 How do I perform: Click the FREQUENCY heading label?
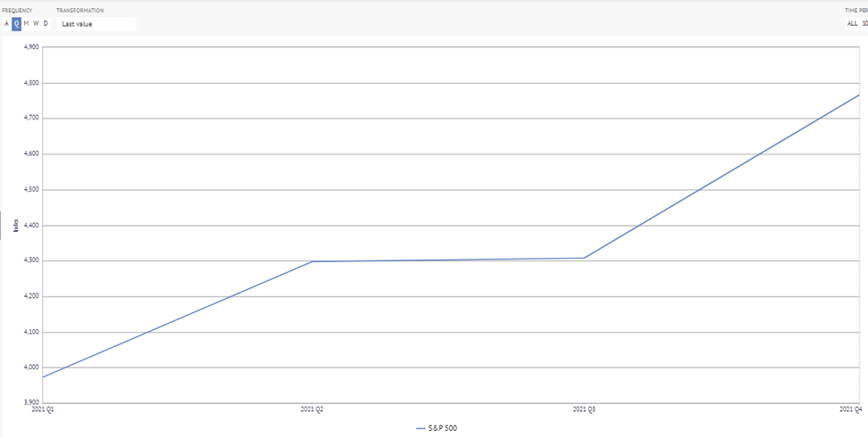coord(17,11)
